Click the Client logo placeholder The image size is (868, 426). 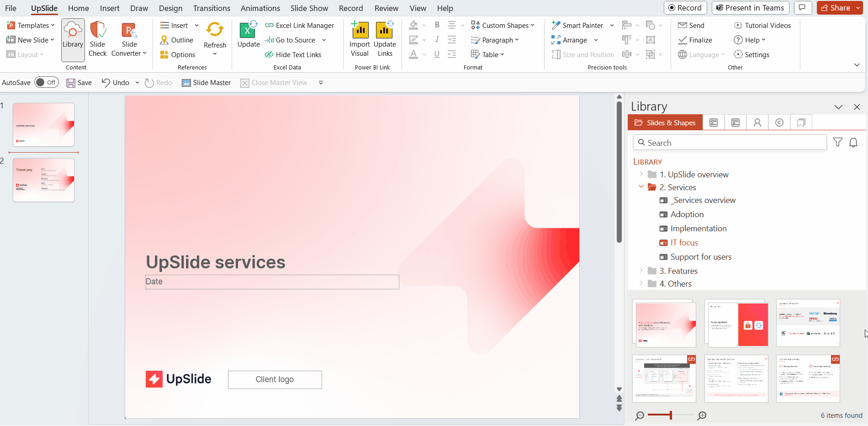pos(275,380)
